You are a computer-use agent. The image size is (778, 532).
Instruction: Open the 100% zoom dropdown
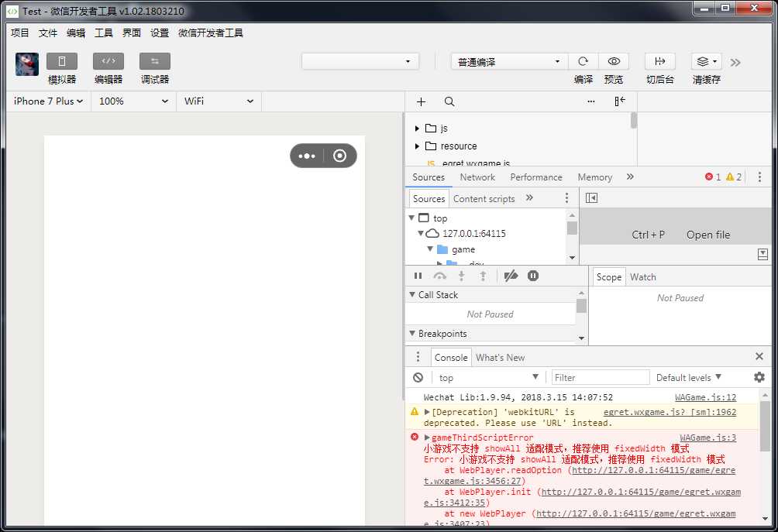pyautogui.click(x=133, y=101)
